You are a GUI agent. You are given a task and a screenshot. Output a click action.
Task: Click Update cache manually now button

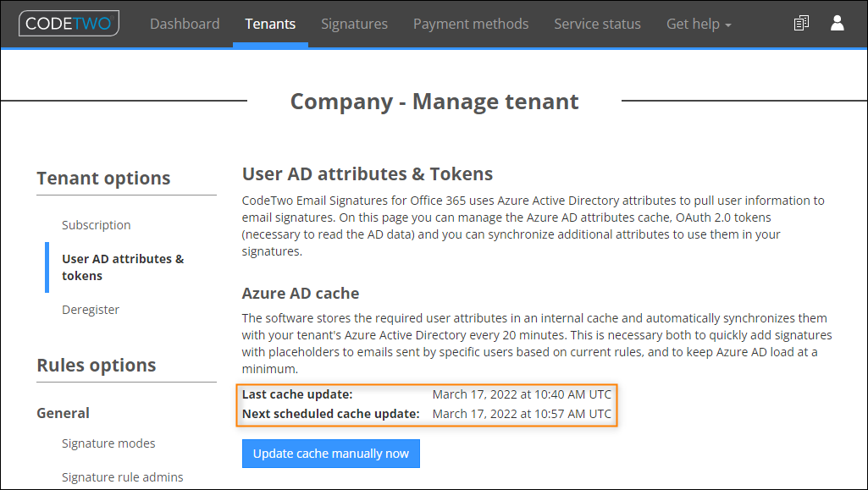pos(331,454)
